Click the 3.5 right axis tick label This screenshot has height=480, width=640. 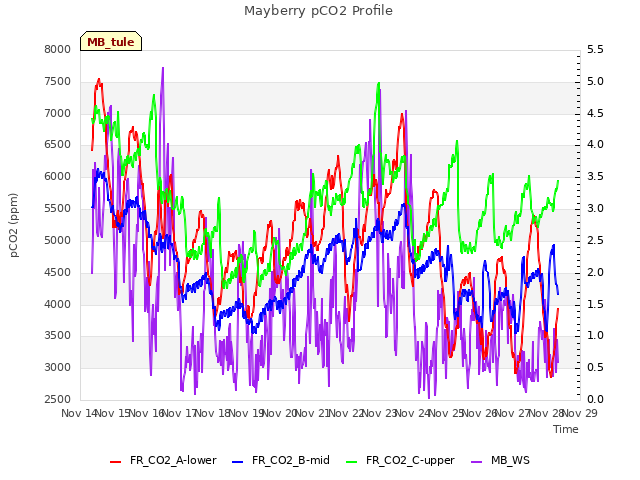(595, 176)
